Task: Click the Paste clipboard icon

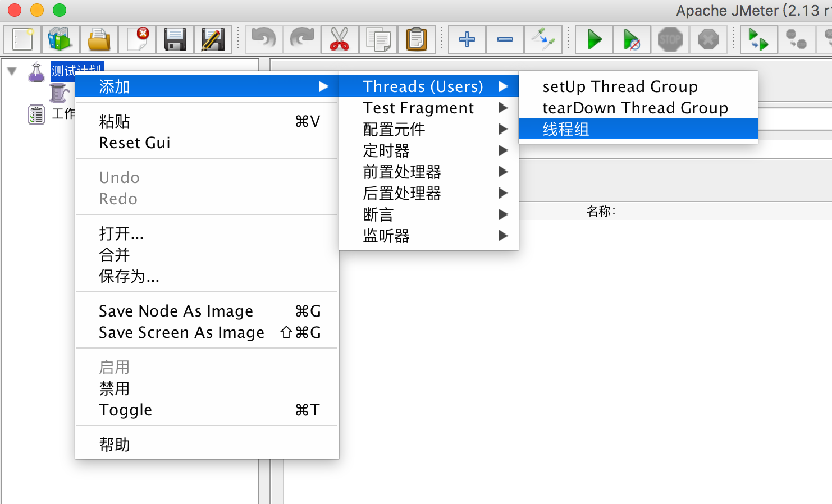Action: [416, 40]
